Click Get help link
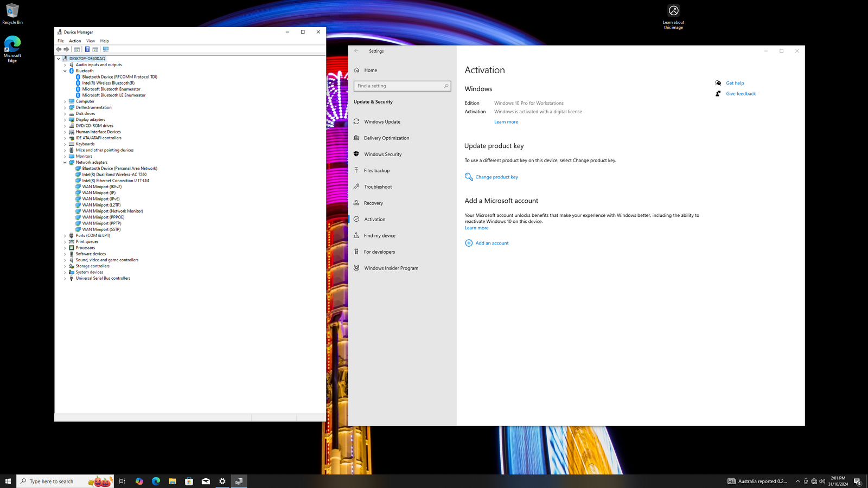The width and height of the screenshot is (868, 488). pyautogui.click(x=735, y=84)
